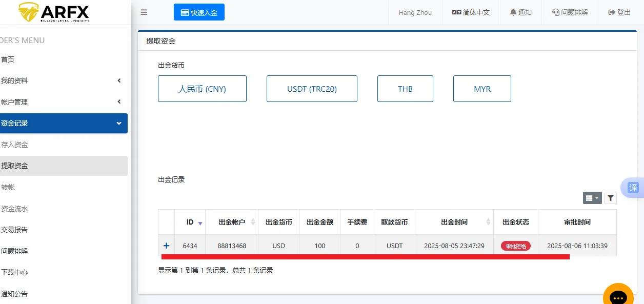The image size is (644, 304).
Task: Sort table by ID column header
Action: click(x=190, y=222)
